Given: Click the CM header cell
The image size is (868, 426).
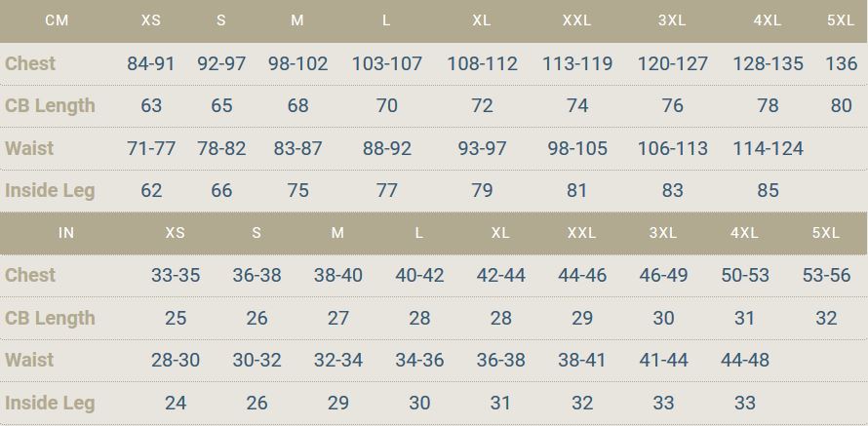Looking at the screenshot, I should 57,21.
